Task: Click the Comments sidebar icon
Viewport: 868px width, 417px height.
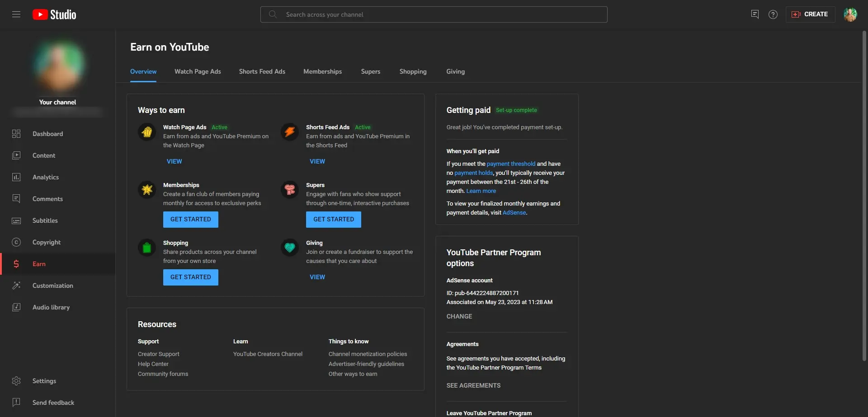Action: pos(16,199)
